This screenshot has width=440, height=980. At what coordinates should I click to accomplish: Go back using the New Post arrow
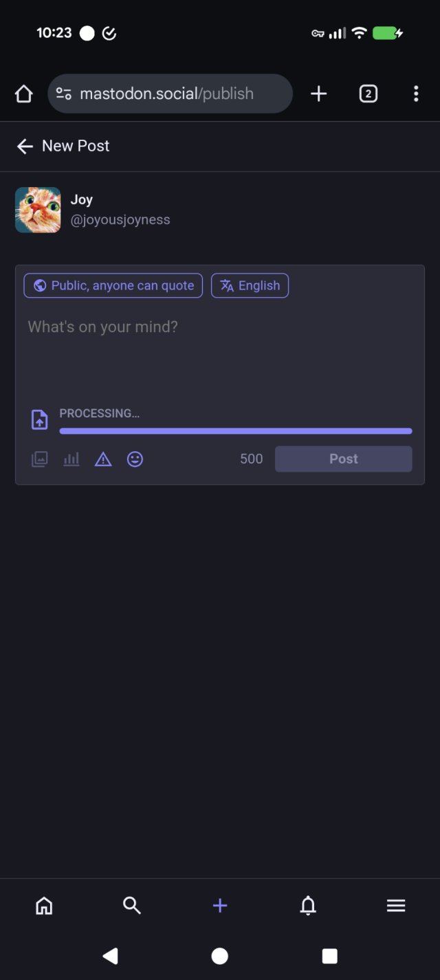click(x=25, y=146)
